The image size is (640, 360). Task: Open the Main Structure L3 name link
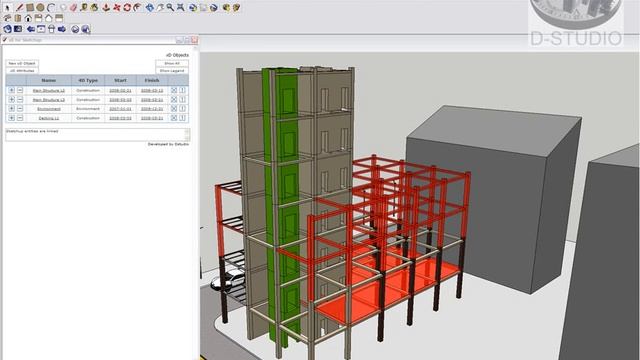(x=49, y=100)
